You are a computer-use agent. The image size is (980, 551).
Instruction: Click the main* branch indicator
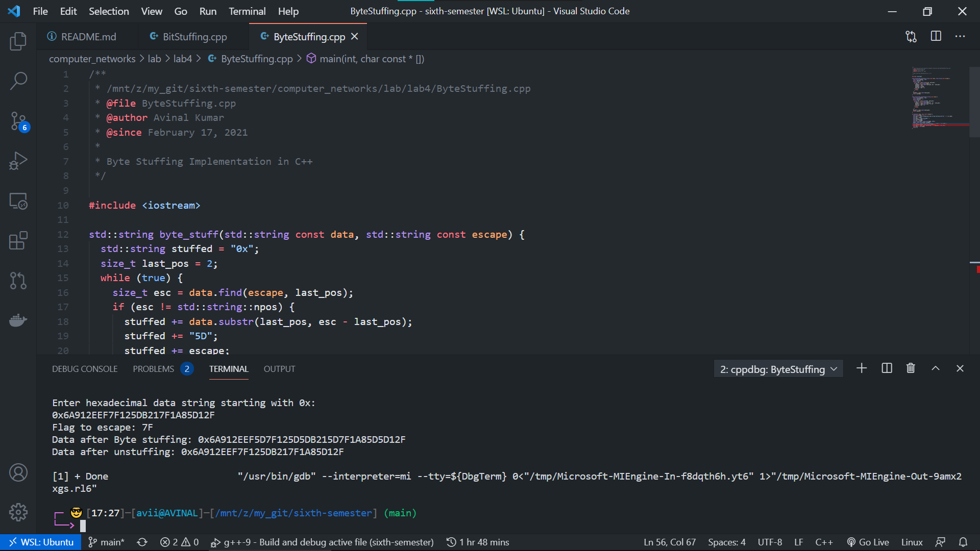tap(106, 542)
